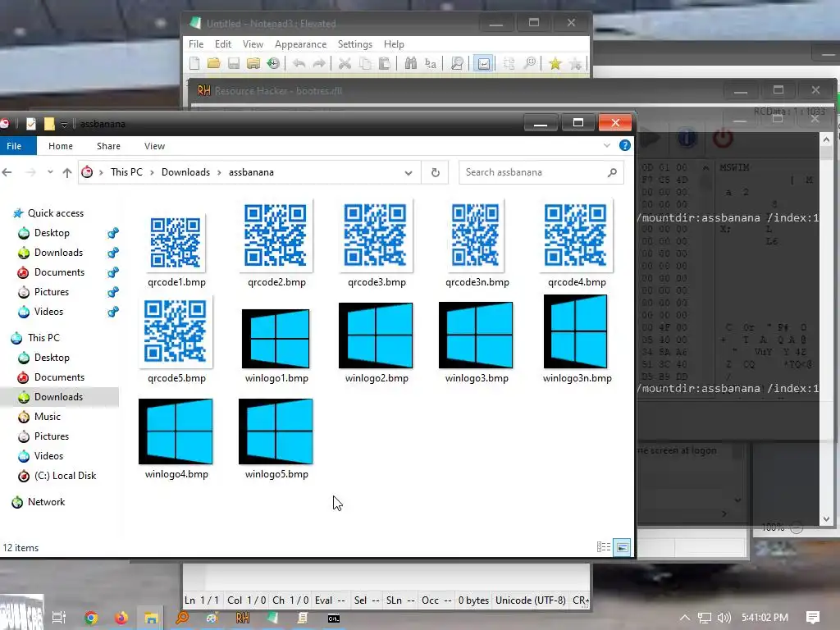Switch to details view icon

tap(604, 547)
